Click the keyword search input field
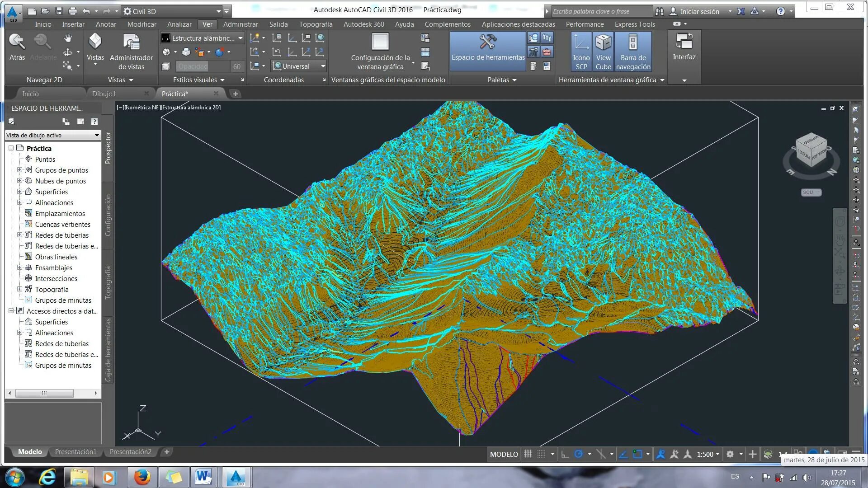Image resolution: width=868 pixels, height=488 pixels. tap(600, 11)
